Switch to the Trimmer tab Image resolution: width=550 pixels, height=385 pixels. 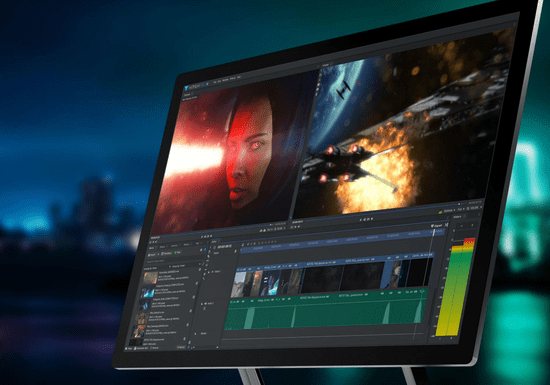(187, 95)
